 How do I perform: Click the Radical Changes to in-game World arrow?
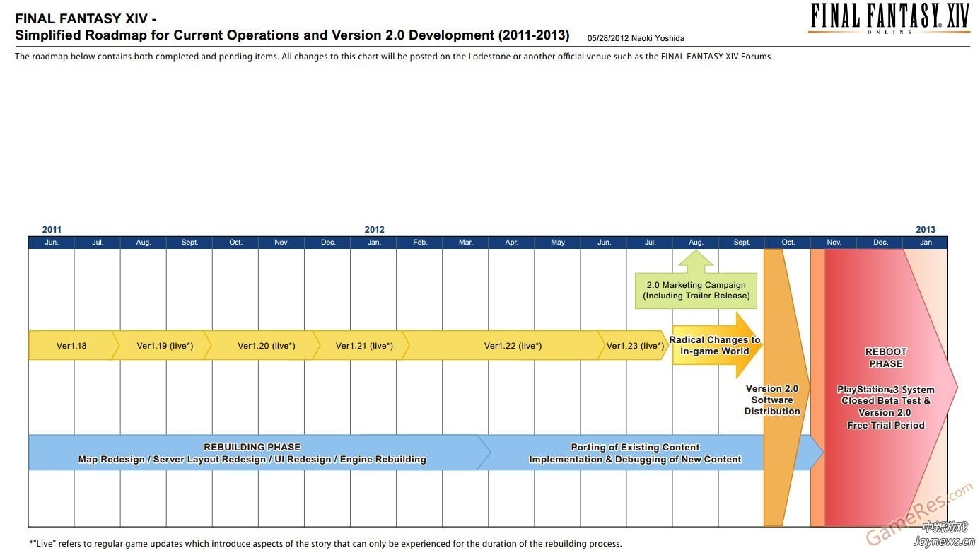[716, 345]
